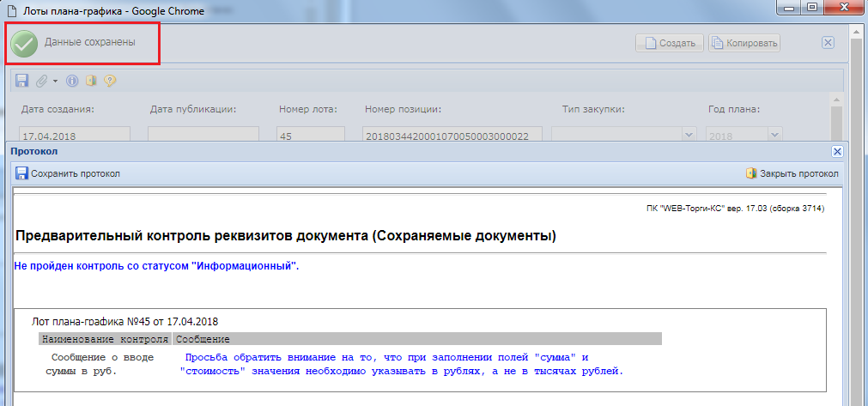Click the 'Дата создания' field
The width and height of the screenshot is (868, 406).
[75, 135]
